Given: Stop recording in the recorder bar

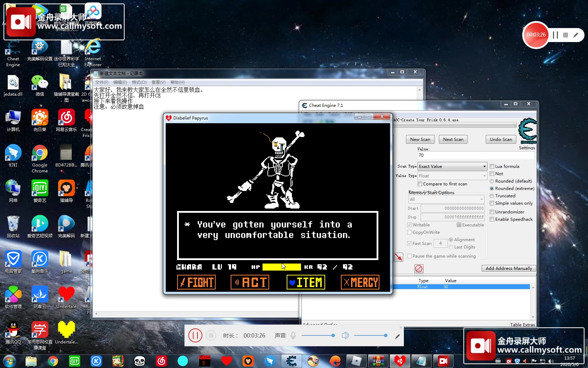Looking at the screenshot, I should 211,335.
